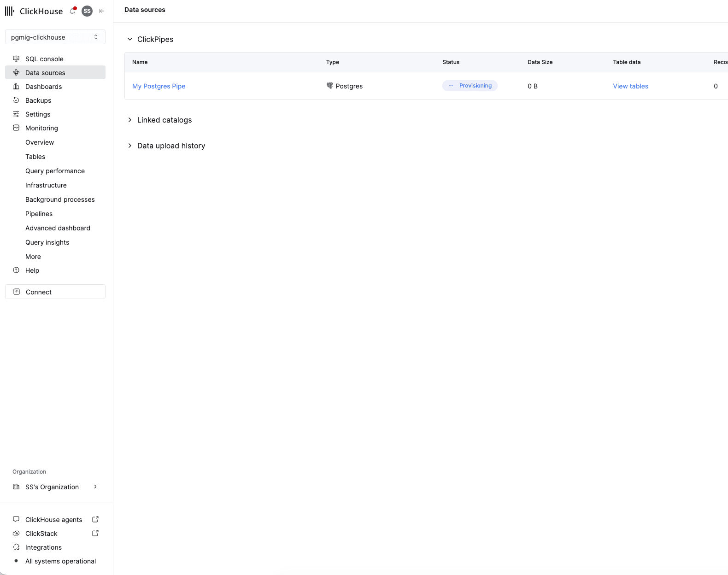Viewport: 728px width, 575px height.
Task: Click the Data Size column header
Action: 540,62
